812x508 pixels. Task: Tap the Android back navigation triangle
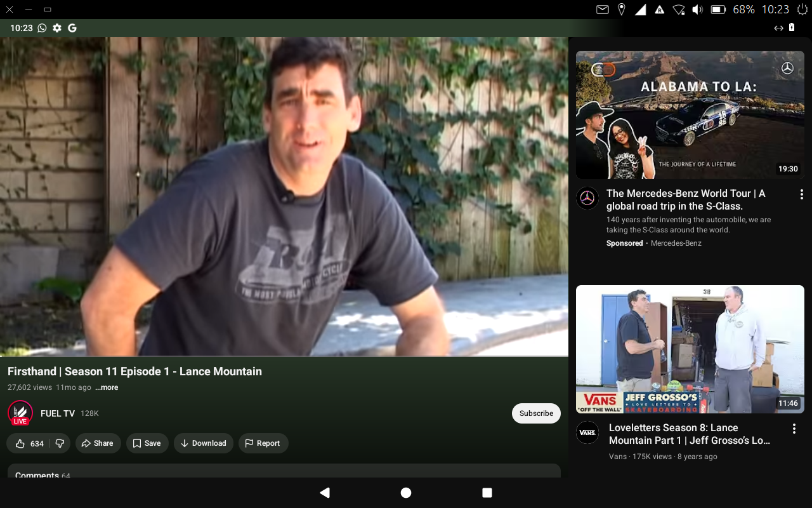tap(325, 493)
